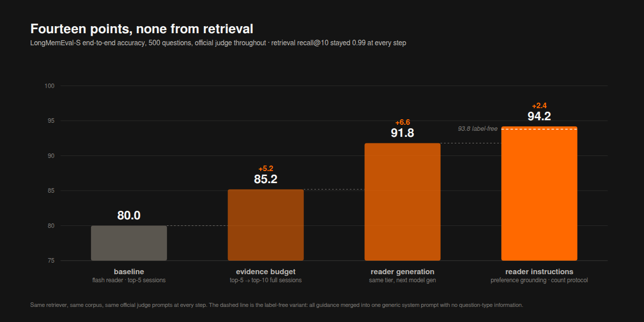Screen dimensions: 644x322
Task: Click the "preference grounding · count protocol" sublabel
Action: tap(539, 280)
